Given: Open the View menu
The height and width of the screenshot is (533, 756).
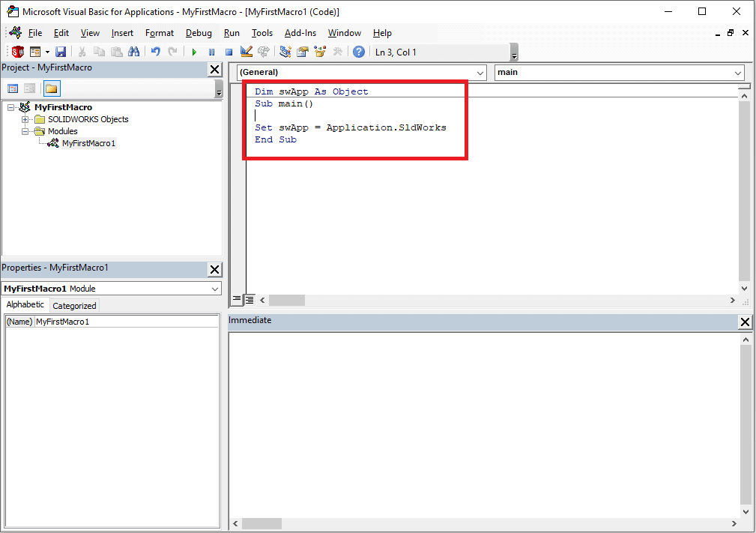Looking at the screenshot, I should 90,33.
